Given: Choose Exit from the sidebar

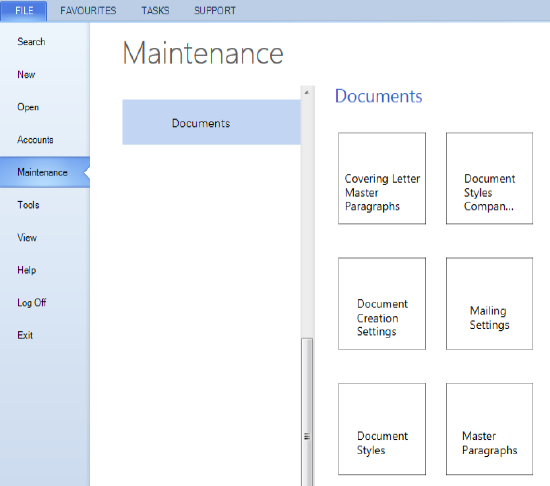Looking at the screenshot, I should point(45,335).
